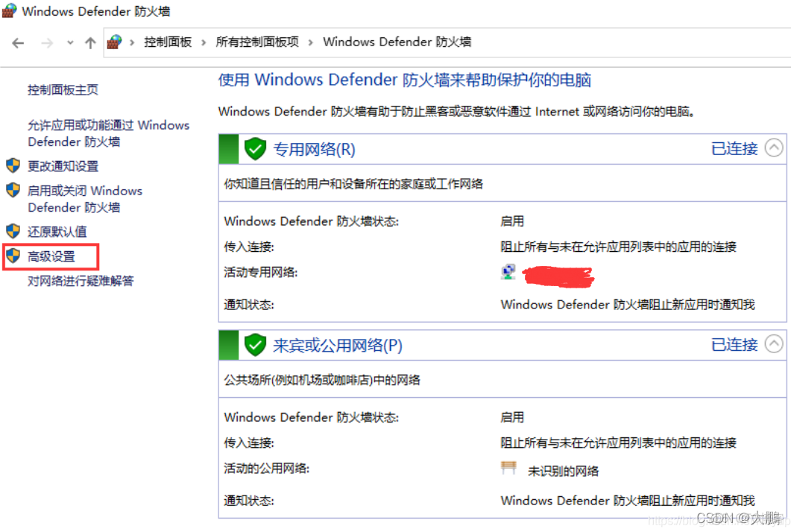Select Windows Defender 防火墙 breadcrumb

point(397,42)
